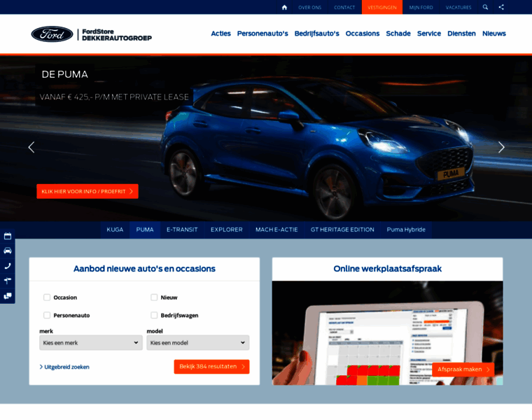Select the GT HERITAGE EDITION tab

tap(342, 230)
